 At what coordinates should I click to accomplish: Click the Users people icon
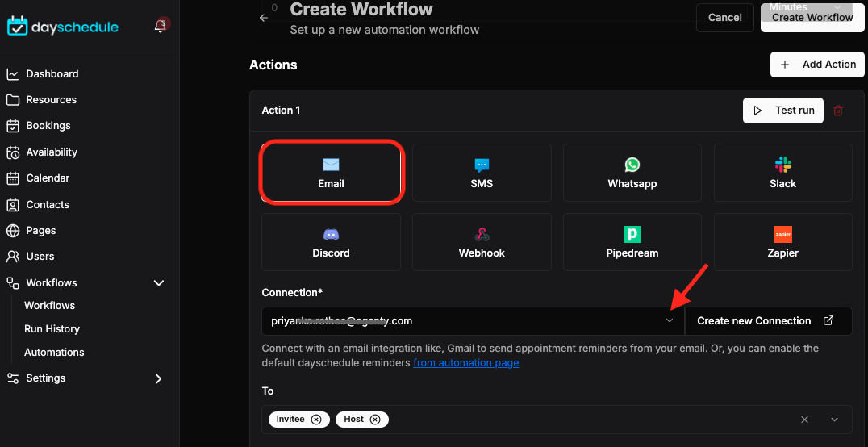(13, 257)
